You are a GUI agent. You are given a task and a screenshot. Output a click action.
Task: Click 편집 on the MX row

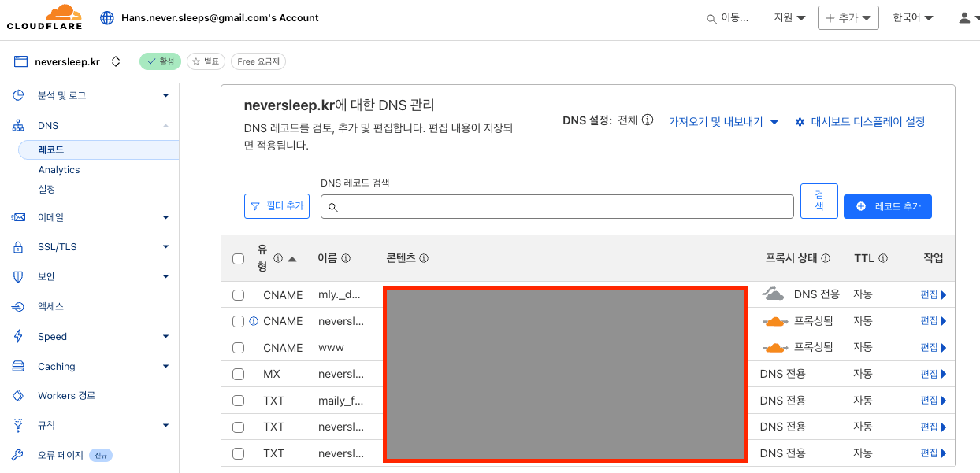[x=933, y=374]
